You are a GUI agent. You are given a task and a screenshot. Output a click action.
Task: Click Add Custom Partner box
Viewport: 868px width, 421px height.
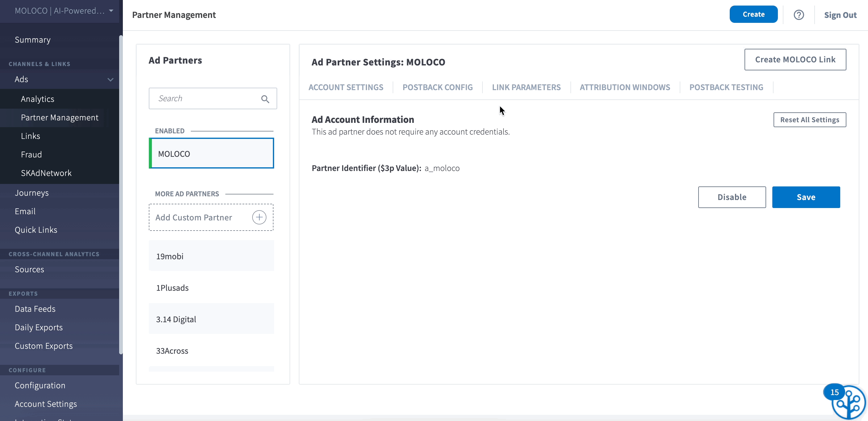211,217
